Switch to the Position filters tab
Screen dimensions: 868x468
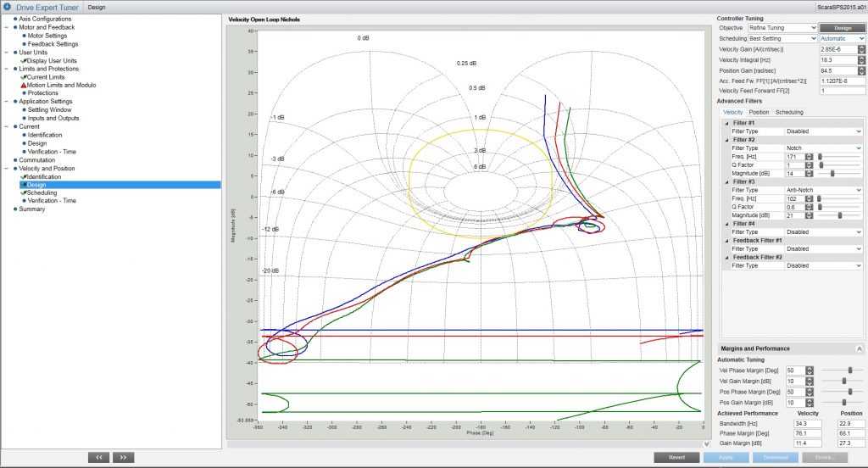[759, 112]
